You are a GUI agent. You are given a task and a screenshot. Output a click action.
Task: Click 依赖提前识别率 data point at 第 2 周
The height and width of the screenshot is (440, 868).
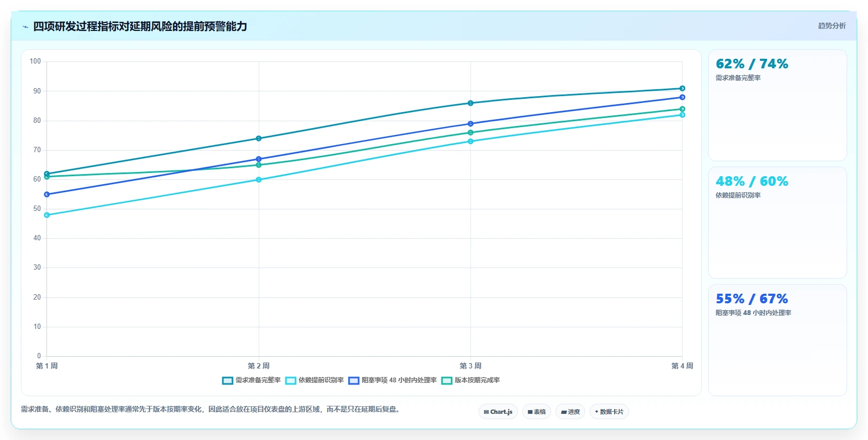(259, 180)
